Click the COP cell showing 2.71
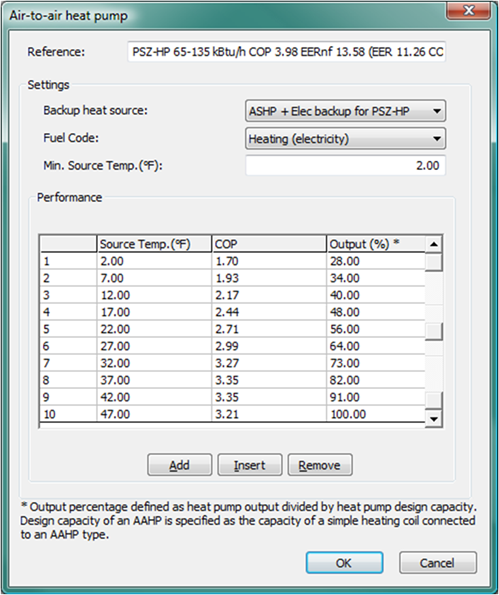This screenshot has height=595, width=499. 269,329
